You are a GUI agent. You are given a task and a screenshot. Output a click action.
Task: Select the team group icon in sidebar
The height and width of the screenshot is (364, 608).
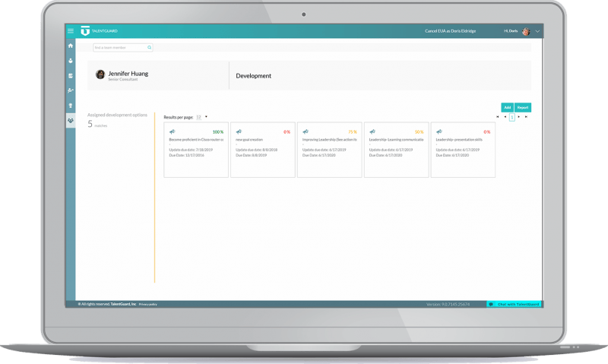pyautogui.click(x=71, y=120)
